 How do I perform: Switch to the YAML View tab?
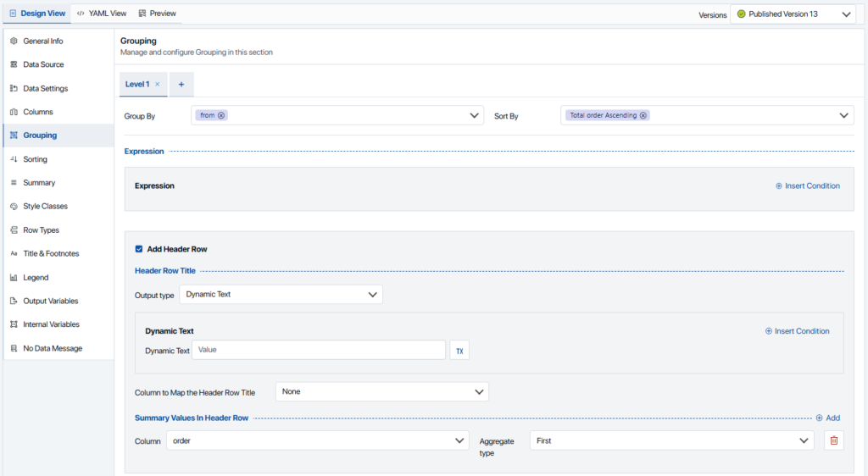coord(102,14)
